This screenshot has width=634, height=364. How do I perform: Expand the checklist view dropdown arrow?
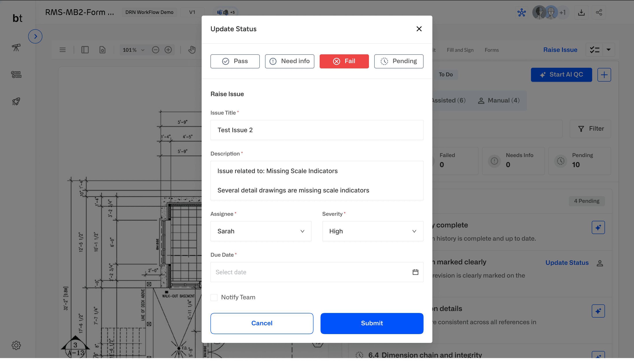click(x=608, y=50)
